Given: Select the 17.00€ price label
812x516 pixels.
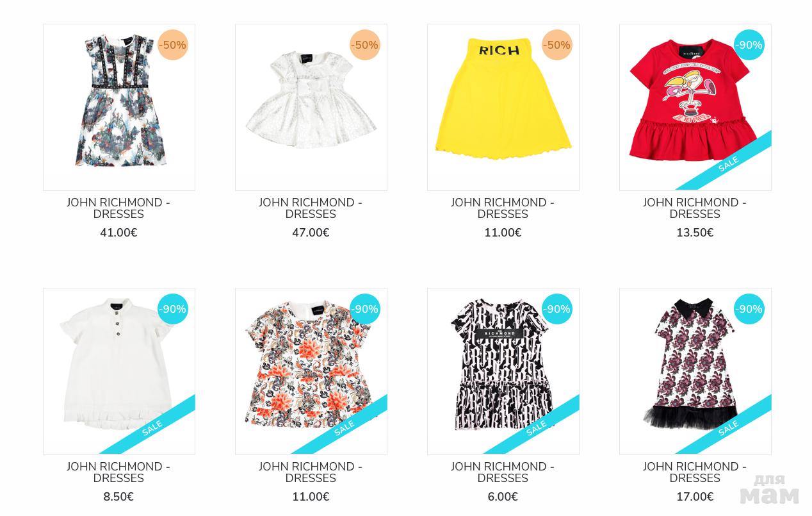Looking at the screenshot, I should coord(695,497).
